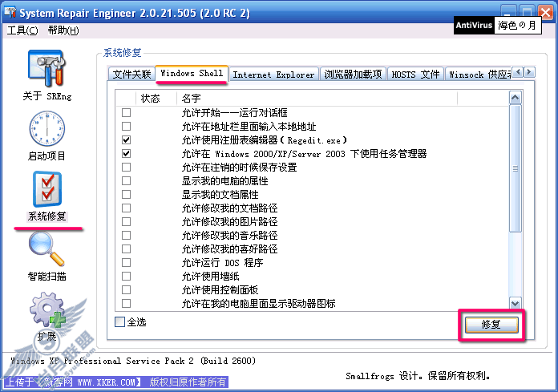This screenshot has height=392, width=558.
Task: Enable 允许使用控制面板 checkbox
Action: tap(127, 290)
